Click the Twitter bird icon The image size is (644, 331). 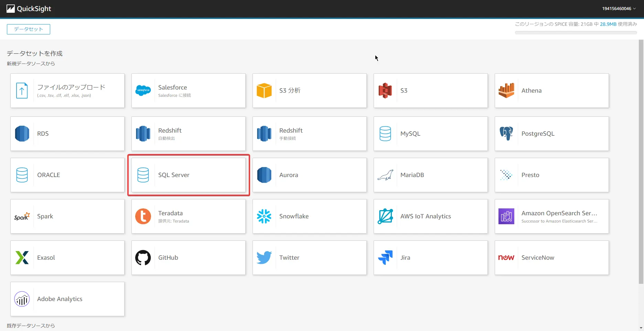pyautogui.click(x=264, y=258)
